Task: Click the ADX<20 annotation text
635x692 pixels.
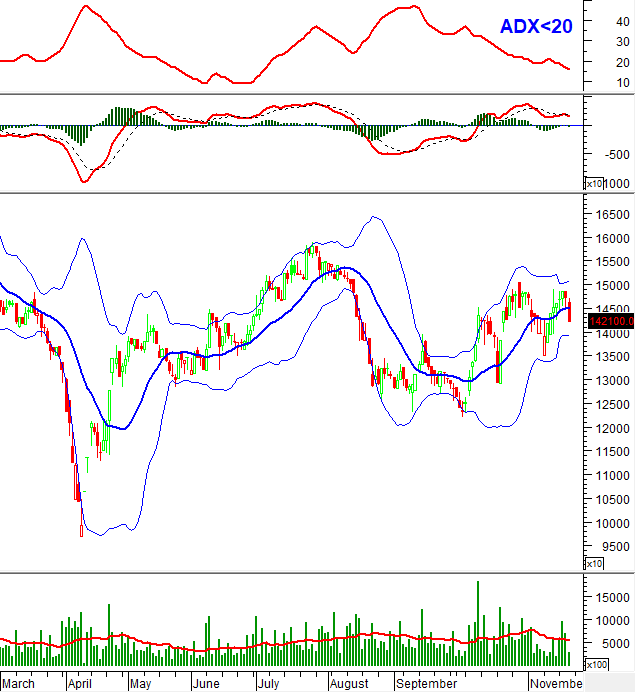Action: [x=536, y=27]
